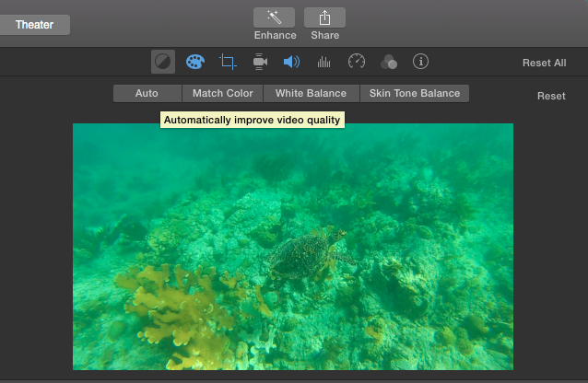The width and height of the screenshot is (588, 383).
Task: Open Color Correction palette icon
Action: 195,62
